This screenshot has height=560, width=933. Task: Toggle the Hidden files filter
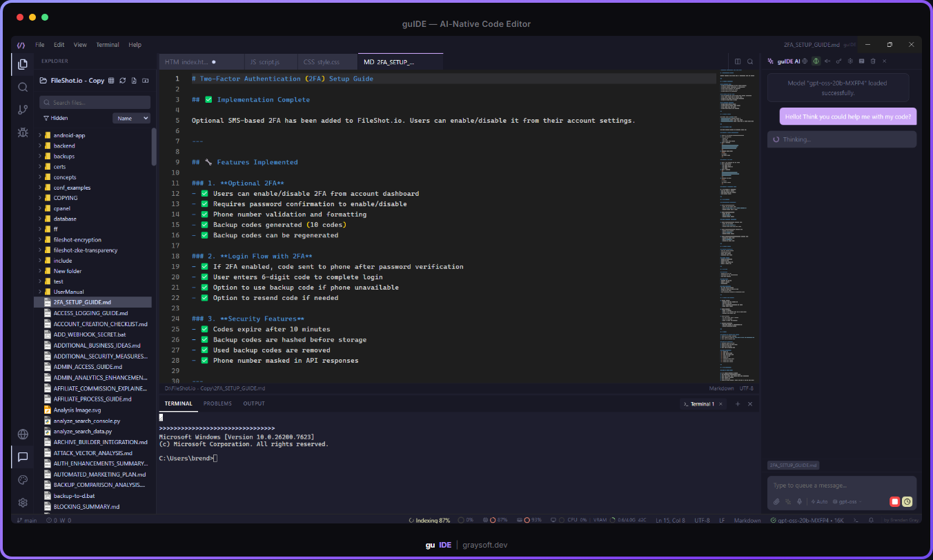[55, 119]
